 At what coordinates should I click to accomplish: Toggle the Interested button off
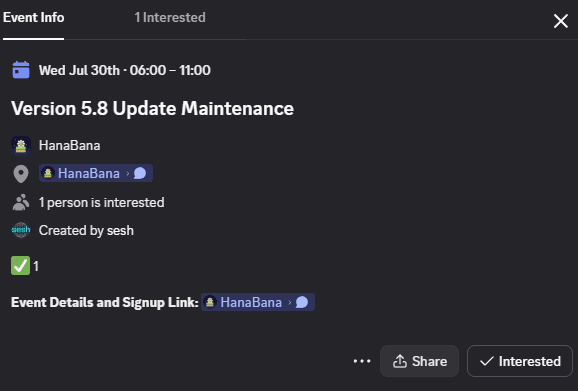520,361
